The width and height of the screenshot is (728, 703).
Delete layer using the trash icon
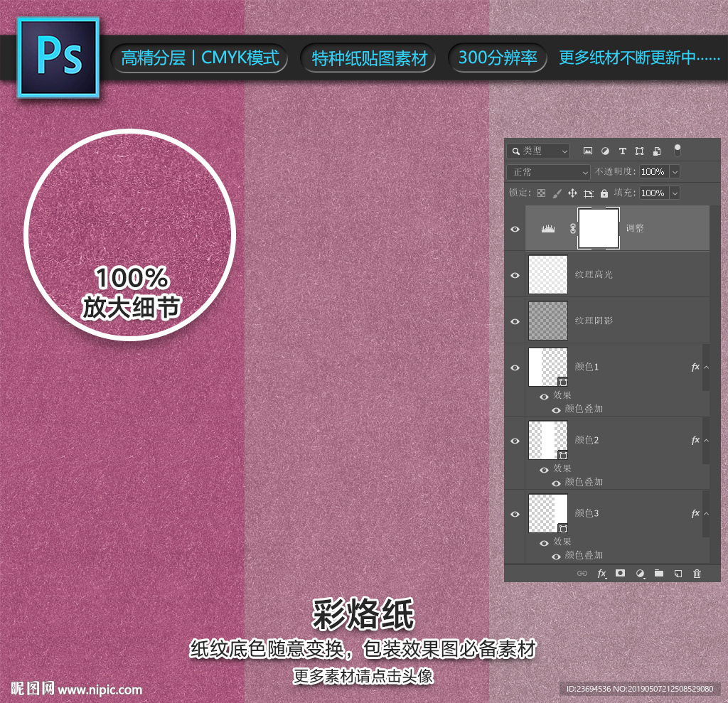click(697, 574)
